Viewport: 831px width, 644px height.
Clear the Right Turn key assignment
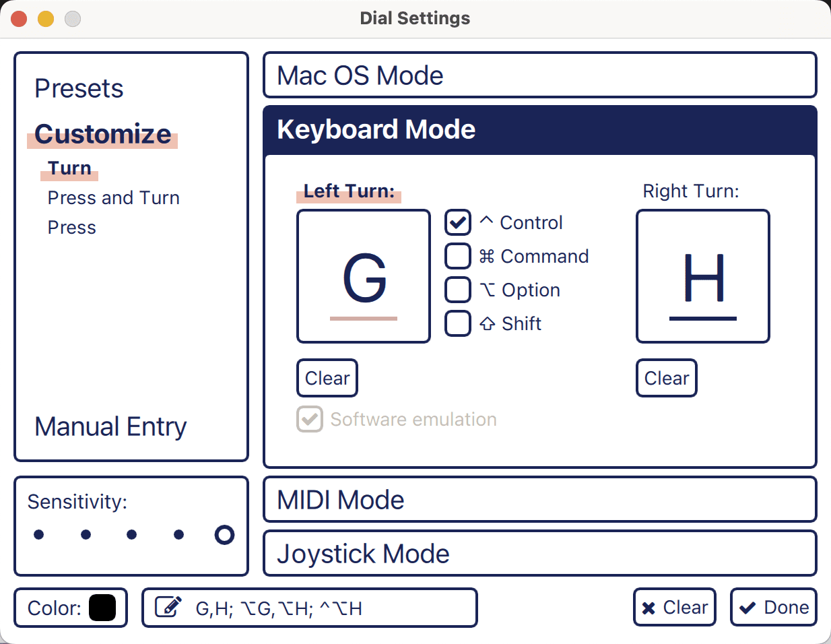click(667, 378)
